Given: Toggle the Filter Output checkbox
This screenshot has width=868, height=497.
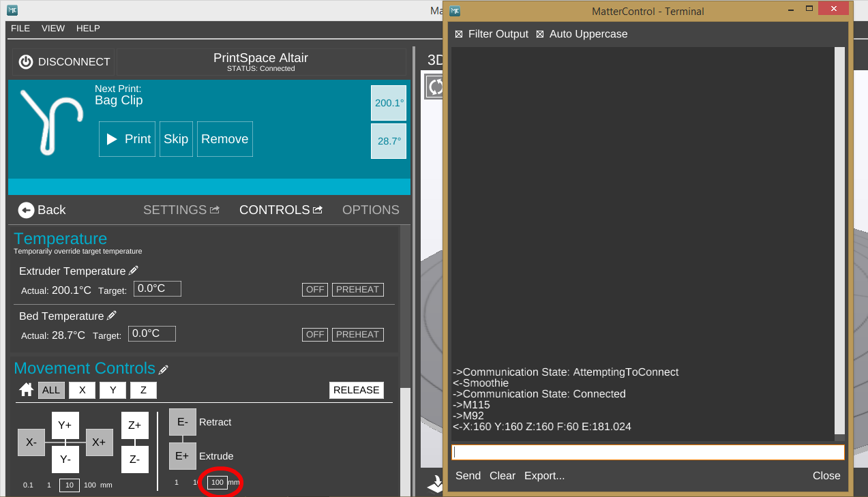Looking at the screenshot, I should click(x=459, y=34).
